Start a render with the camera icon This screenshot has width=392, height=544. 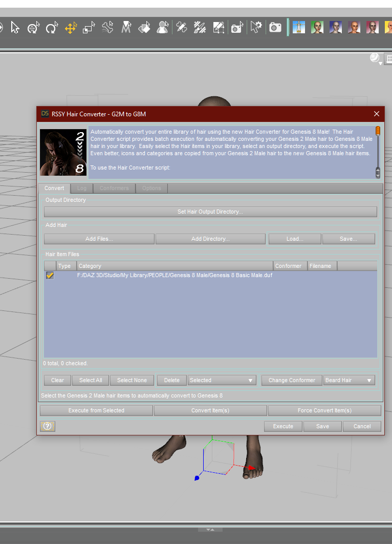click(275, 28)
